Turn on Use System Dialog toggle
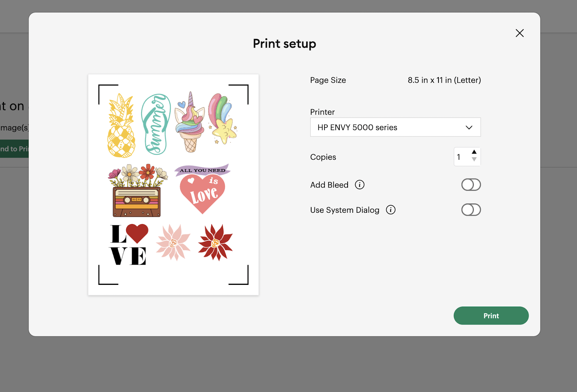577x392 pixels. [x=471, y=210]
